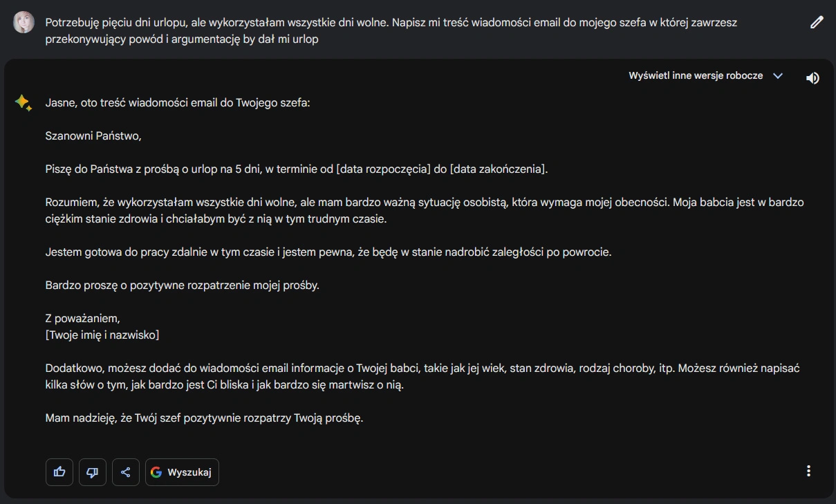The width and height of the screenshot is (836, 504).
Task: Select the '[Twoje imię i nazwisko]' signature line
Action: [x=102, y=335]
